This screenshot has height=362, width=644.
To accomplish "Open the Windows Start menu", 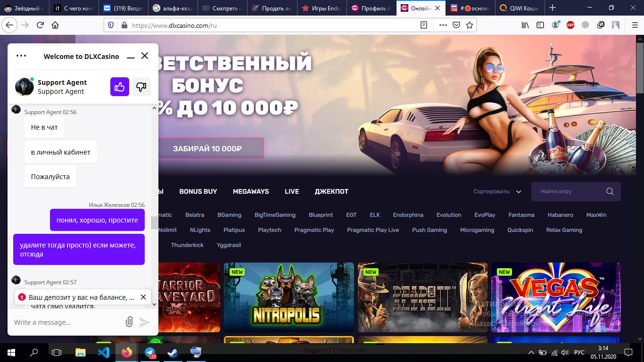I will pyautogui.click(x=11, y=352).
